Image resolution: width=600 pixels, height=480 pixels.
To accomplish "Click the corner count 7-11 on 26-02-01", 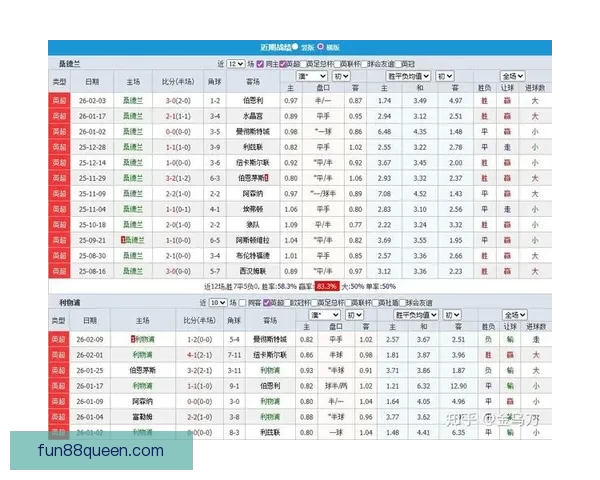I will pyautogui.click(x=234, y=355).
